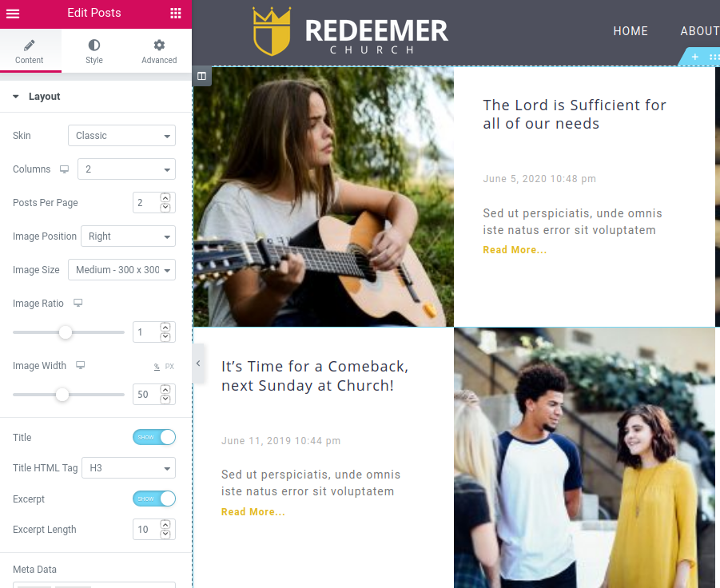This screenshot has width=720, height=588.
Task: Open the Skin dropdown
Action: coord(121,135)
